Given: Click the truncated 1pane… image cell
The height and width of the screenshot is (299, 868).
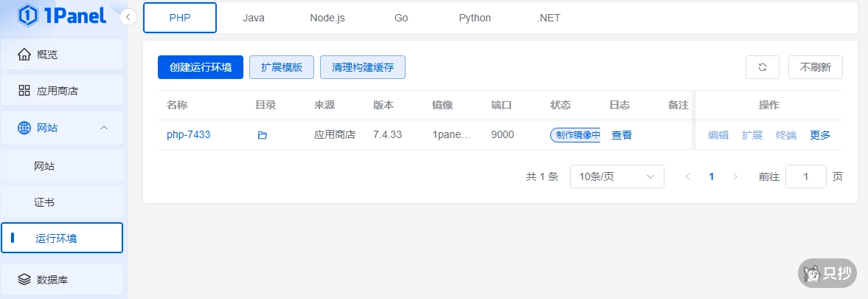Looking at the screenshot, I should pyautogui.click(x=451, y=134).
